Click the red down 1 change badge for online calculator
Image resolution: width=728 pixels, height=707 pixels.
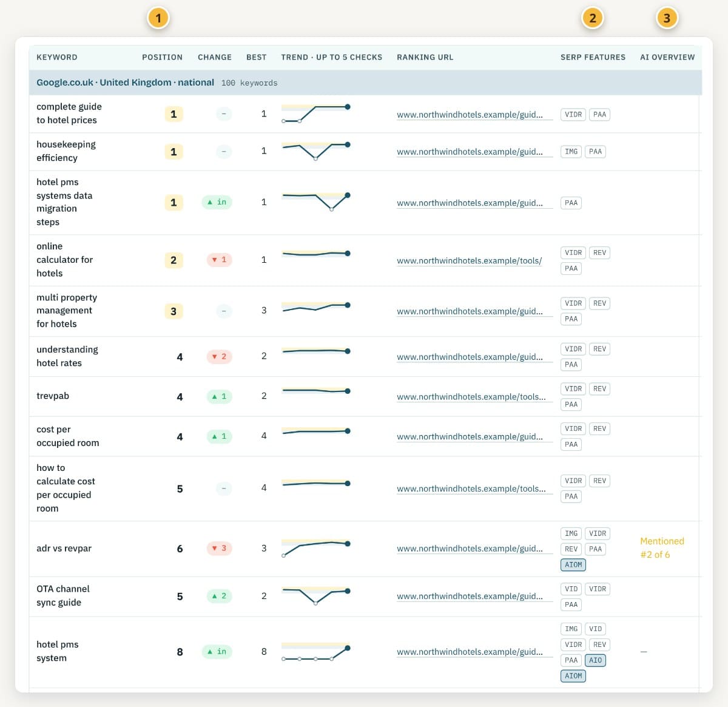(x=219, y=260)
